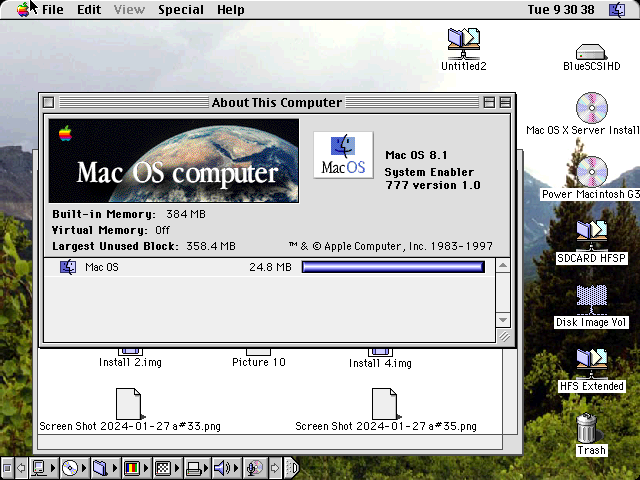Open the arrow beside the printer icon
The image size is (640, 480).
(x=208, y=468)
